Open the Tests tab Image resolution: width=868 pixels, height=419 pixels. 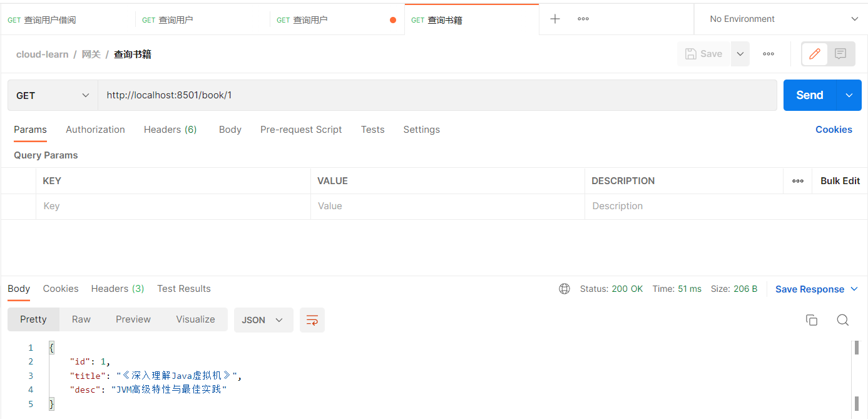pyautogui.click(x=372, y=130)
